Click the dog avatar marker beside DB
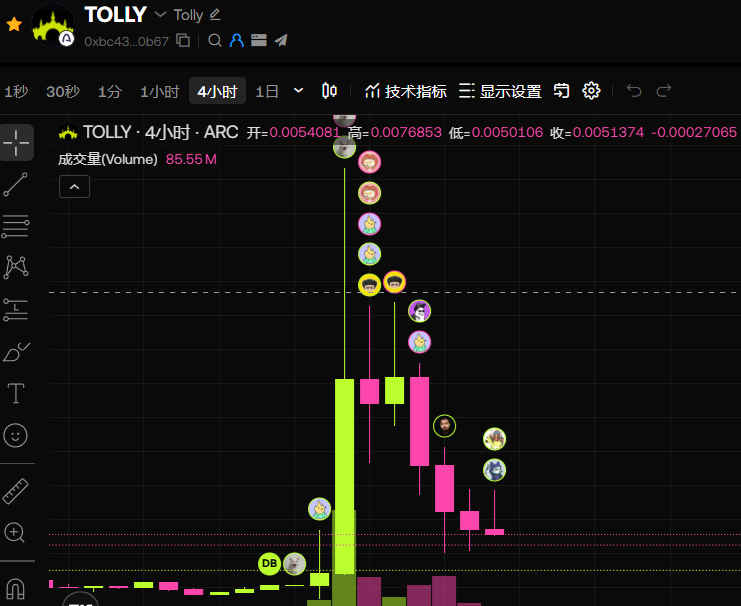 tap(294, 563)
